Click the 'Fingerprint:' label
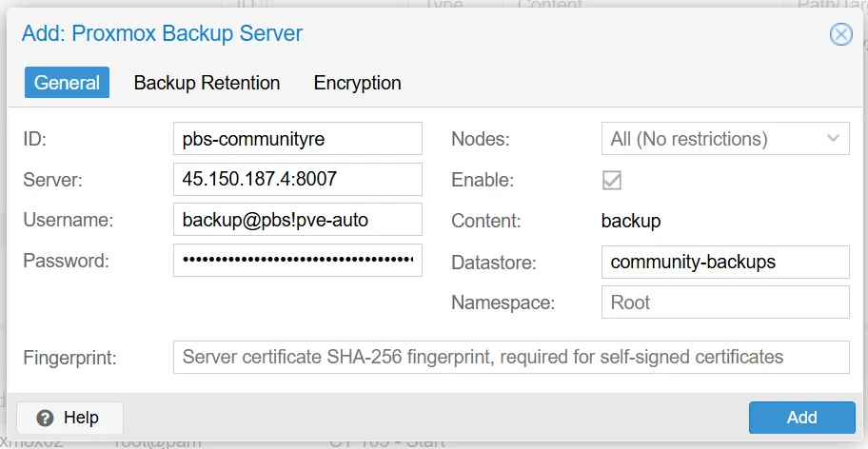The height and width of the screenshot is (449, 868). [x=69, y=359]
